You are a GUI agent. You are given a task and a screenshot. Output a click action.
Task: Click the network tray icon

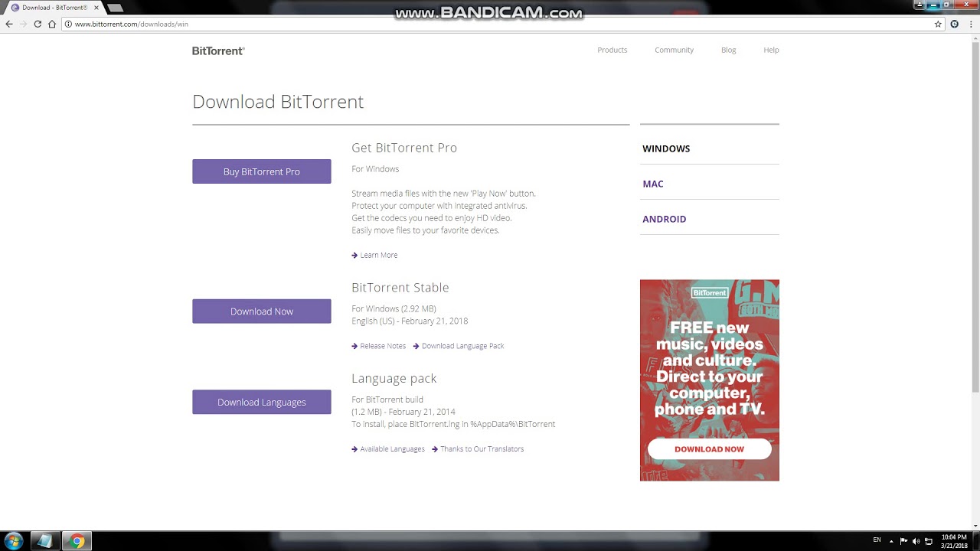(x=929, y=541)
